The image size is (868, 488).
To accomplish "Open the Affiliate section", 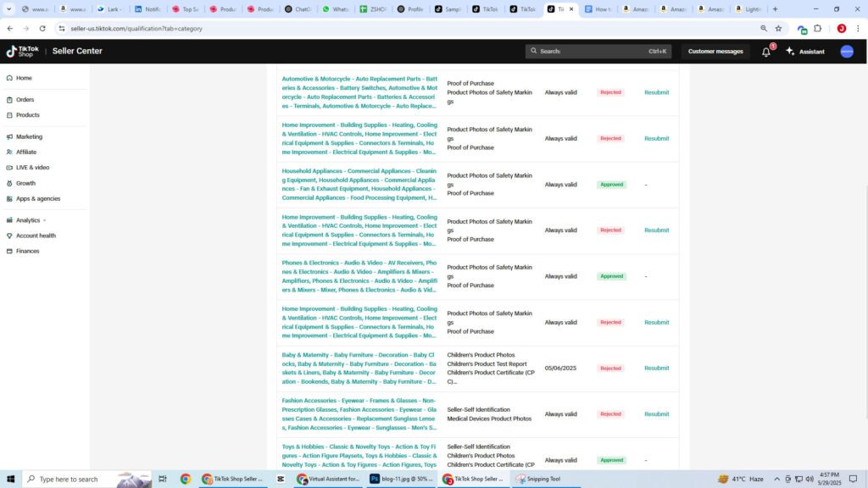I will tap(21, 152).
